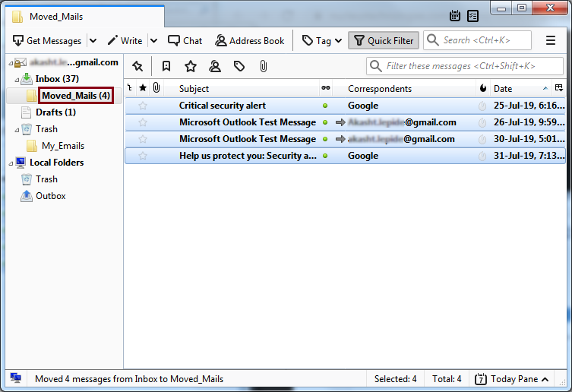Toggle read dot on 30-Jul-19 message

point(325,139)
